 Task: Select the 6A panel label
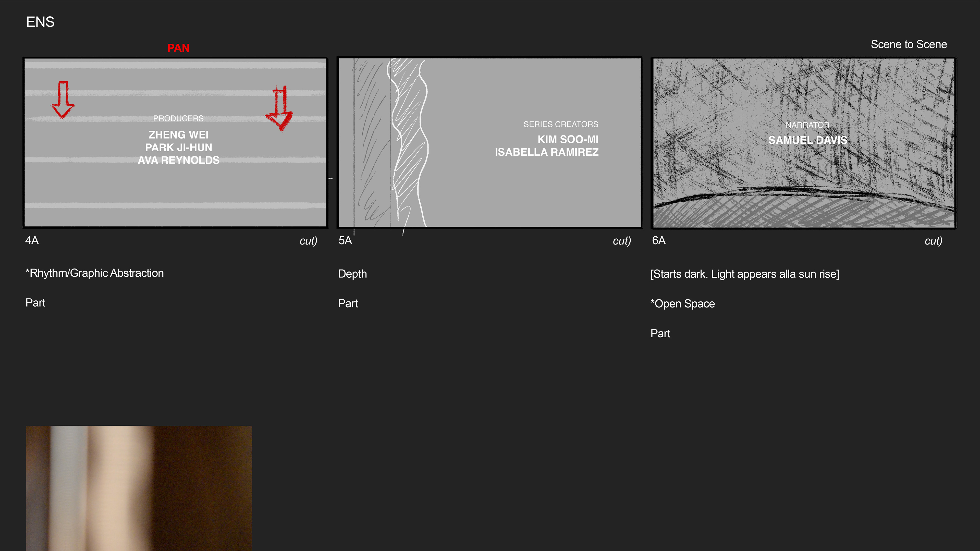click(x=658, y=240)
